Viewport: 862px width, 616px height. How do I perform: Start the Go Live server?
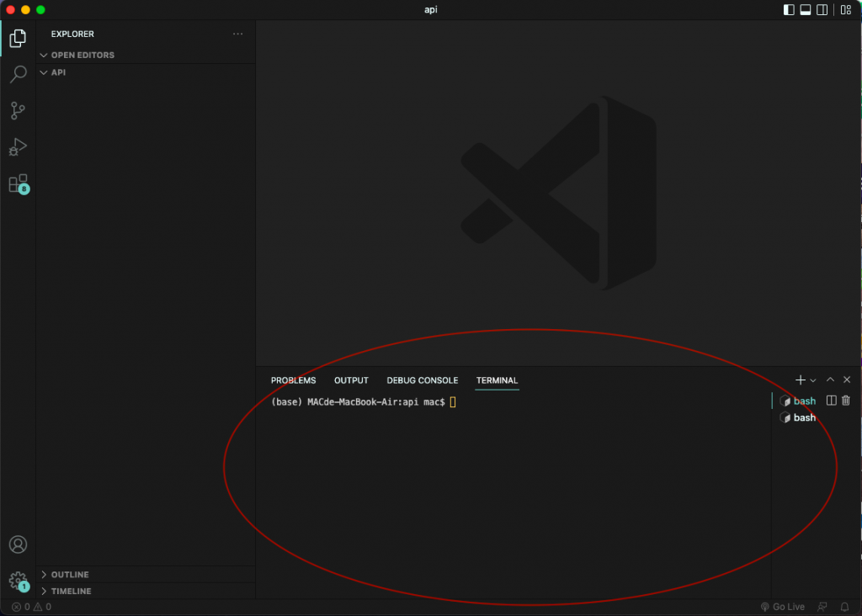pos(783,607)
